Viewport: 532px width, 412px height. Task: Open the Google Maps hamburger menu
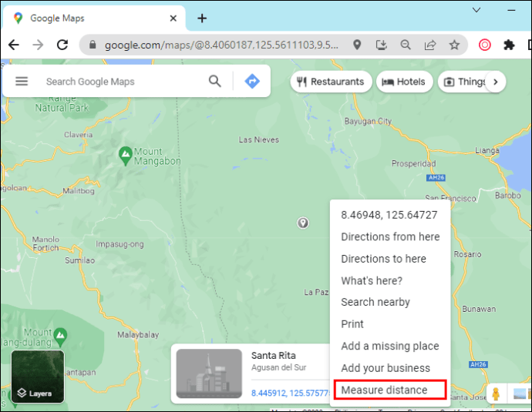tap(22, 82)
